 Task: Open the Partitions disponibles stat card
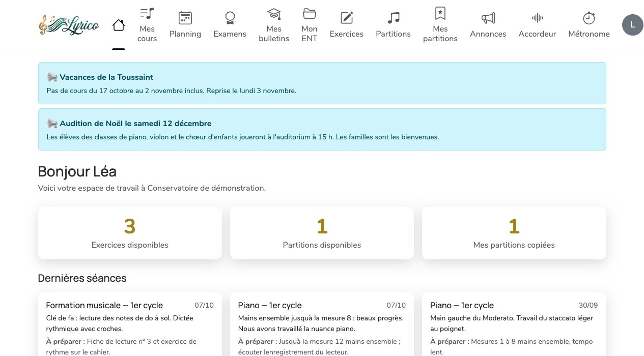point(322,233)
